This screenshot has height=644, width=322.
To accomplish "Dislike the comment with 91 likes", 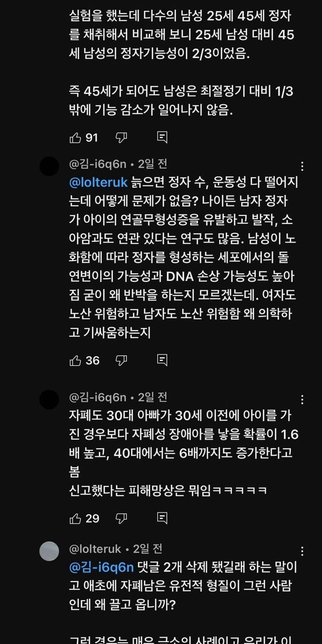I will pyautogui.click(x=121, y=137).
